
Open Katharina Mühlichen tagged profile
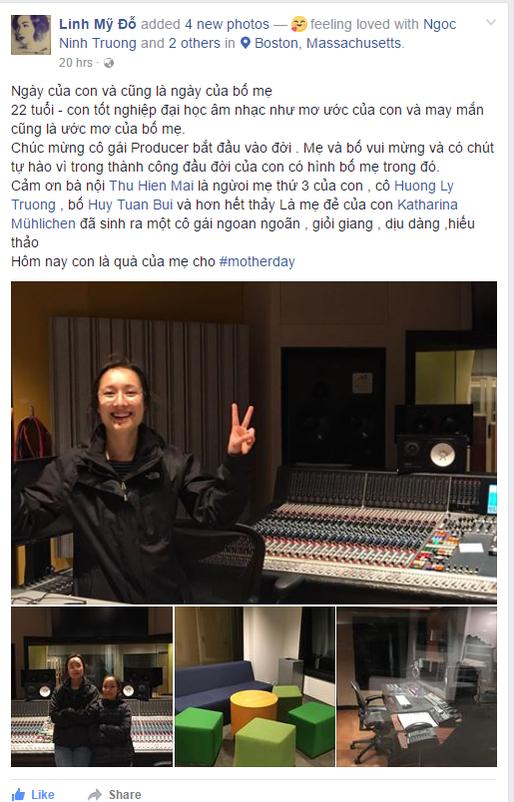point(234,214)
